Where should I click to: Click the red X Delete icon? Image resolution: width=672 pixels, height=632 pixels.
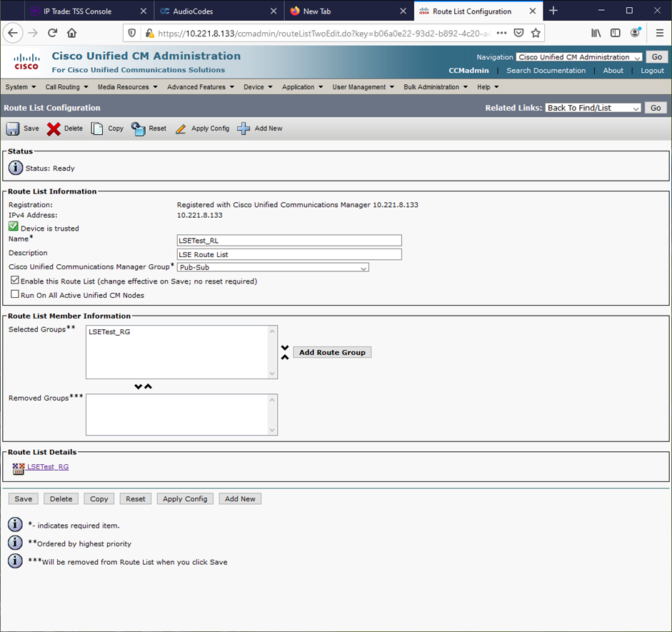(x=54, y=129)
